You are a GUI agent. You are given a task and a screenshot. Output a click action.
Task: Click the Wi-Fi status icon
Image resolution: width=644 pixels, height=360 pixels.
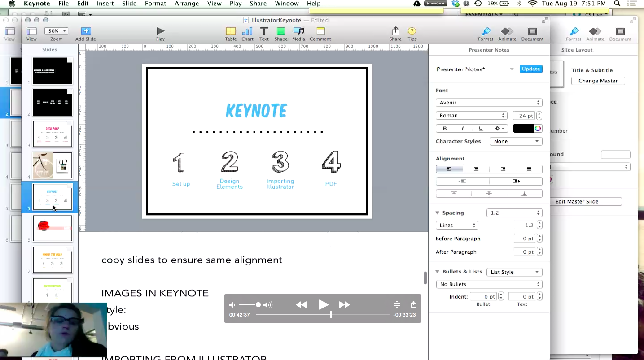tap(533, 4)
